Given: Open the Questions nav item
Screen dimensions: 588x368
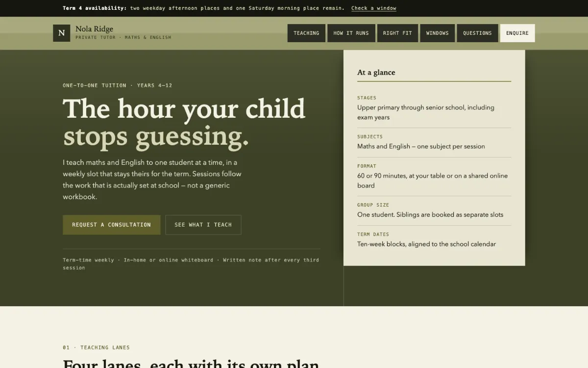Looking at the screenshot, I should 477,33.
